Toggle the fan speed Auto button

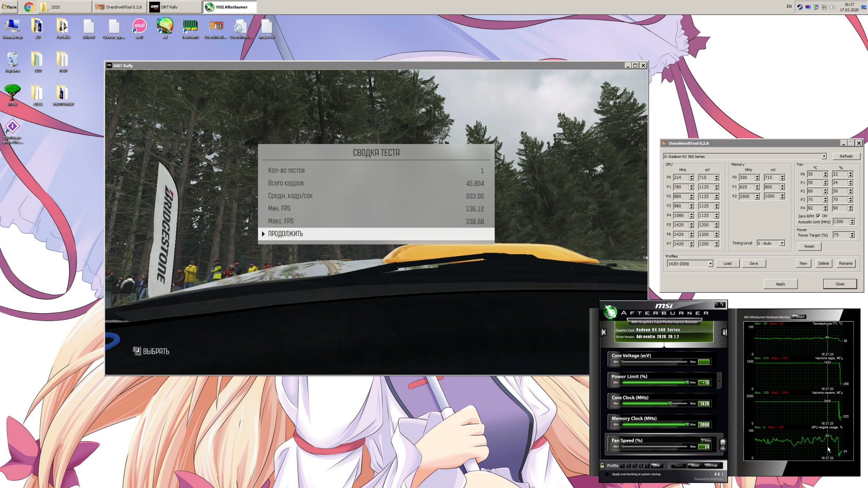[706, 440]
